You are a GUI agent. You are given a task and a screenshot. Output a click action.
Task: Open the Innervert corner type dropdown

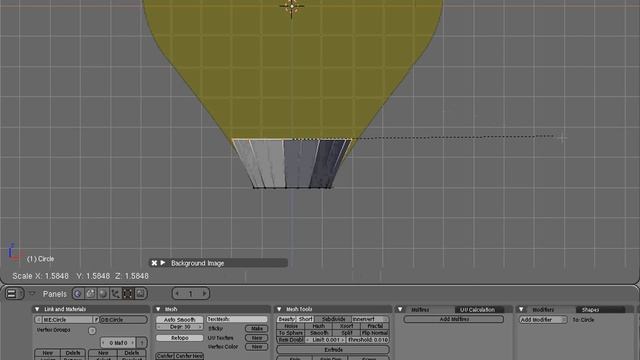(370, 319)
